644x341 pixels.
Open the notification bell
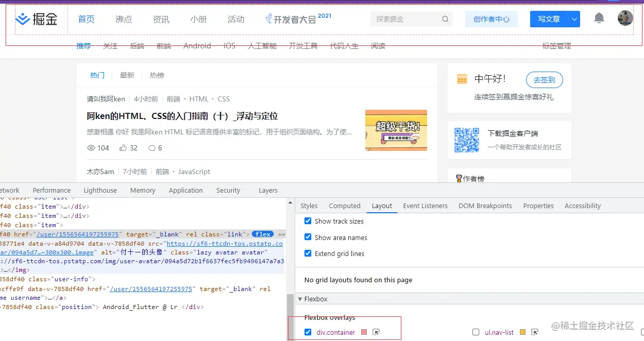(x=599, y=19)
